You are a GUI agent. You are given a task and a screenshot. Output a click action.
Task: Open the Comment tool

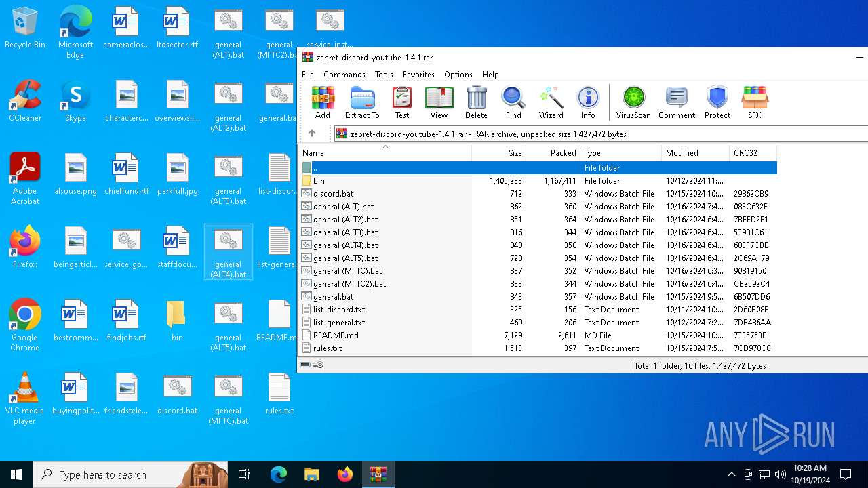click(x=677, y=102)
